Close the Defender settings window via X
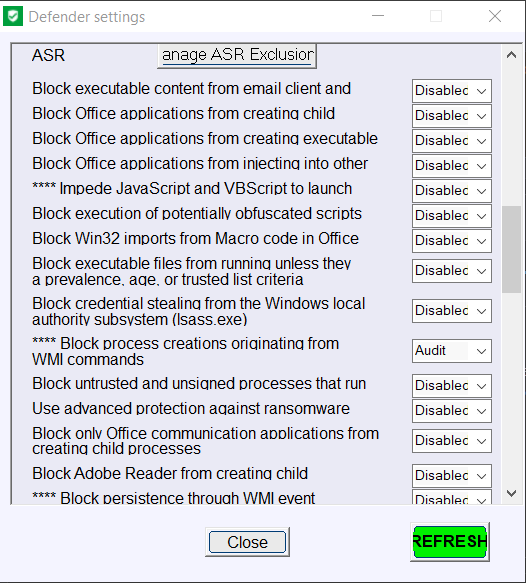This screenshot has height=583, width=526. [x=495, y=16]
